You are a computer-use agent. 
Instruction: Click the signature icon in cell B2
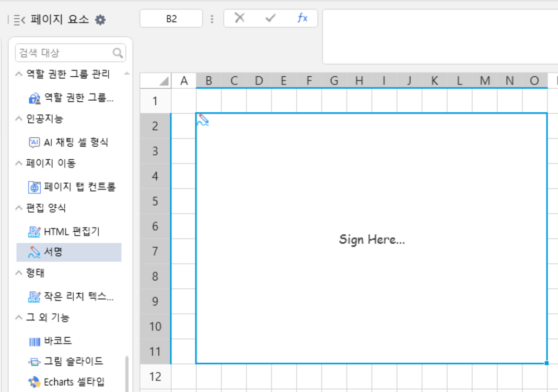coord(203,120)
